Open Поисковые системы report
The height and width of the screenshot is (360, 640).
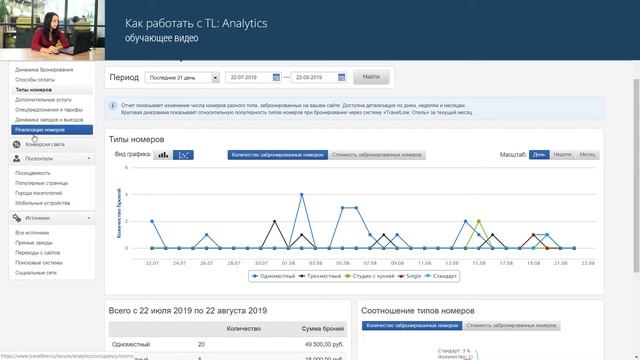click(39, 263)
